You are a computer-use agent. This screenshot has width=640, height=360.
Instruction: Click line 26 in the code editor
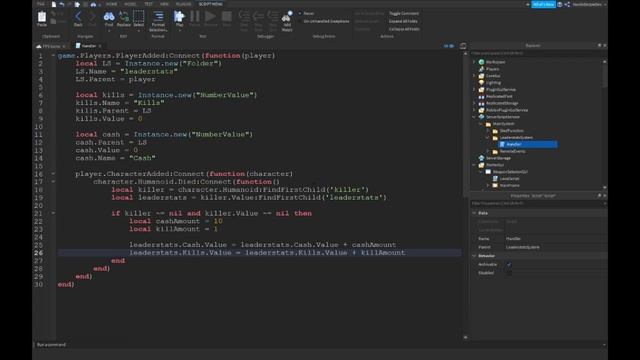(259, 253)
